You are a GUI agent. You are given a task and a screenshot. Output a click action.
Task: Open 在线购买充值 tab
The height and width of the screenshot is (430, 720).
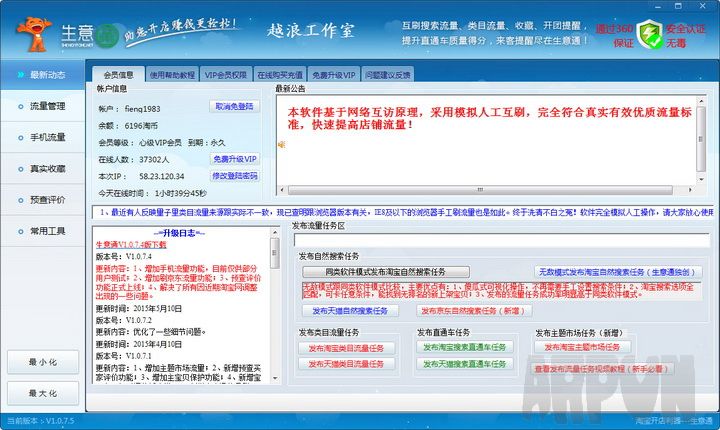(280, 75)
